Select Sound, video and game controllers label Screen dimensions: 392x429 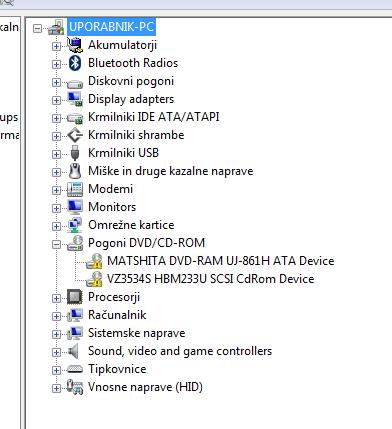point(180,351)
